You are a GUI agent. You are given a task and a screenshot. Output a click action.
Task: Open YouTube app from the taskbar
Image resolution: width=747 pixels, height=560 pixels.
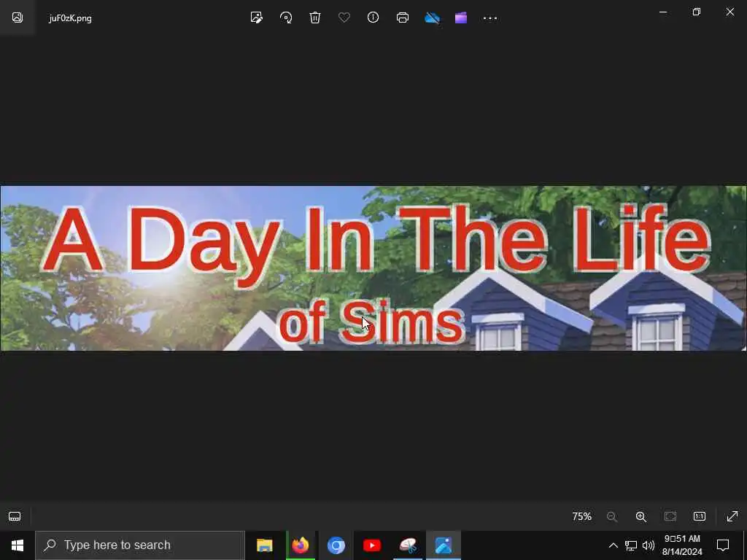click(x=372, y=545)
